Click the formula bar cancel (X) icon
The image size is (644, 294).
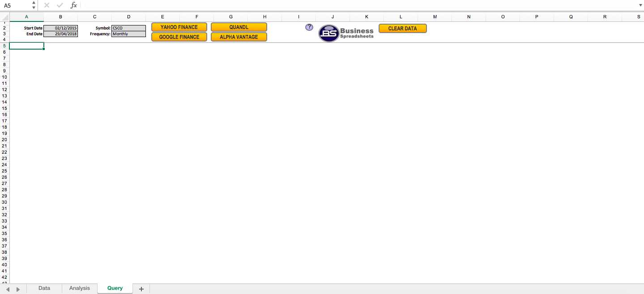point(47,5)
